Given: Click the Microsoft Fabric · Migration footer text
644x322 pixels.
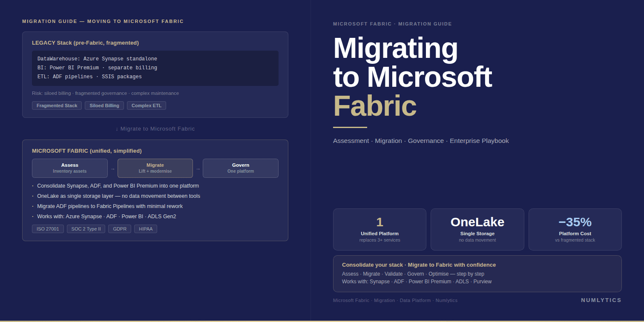Looking at the screenshot, I should pyautogui.click(x=395, y=300).
